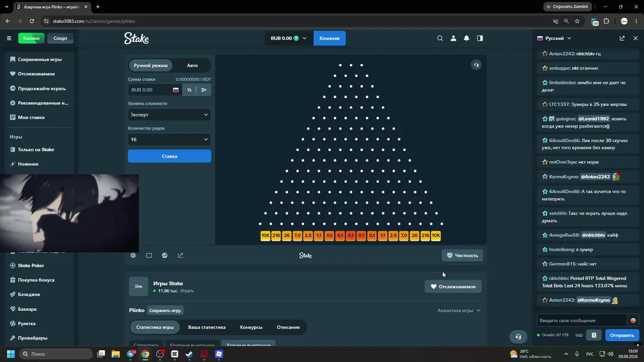Switch to the Спорт section
The height and width of the screenshot is (362, 644).
(x=60, y=38)
